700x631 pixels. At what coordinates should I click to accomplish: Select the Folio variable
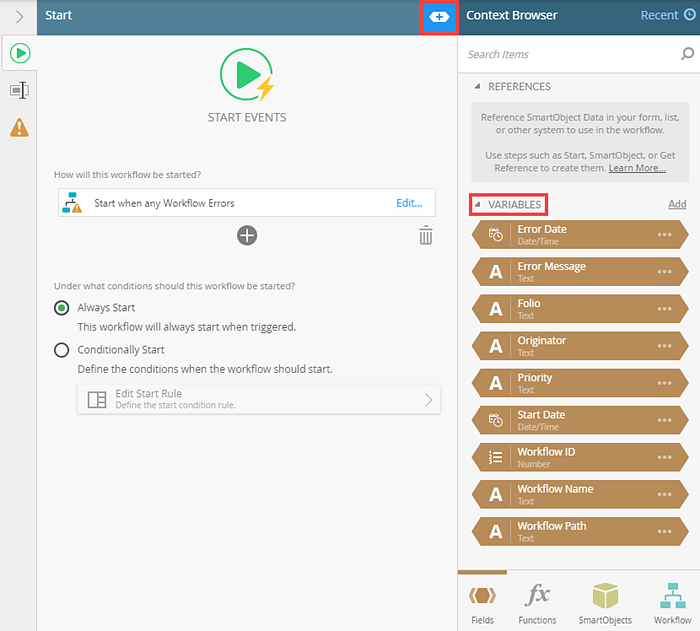tap(580, 309)
